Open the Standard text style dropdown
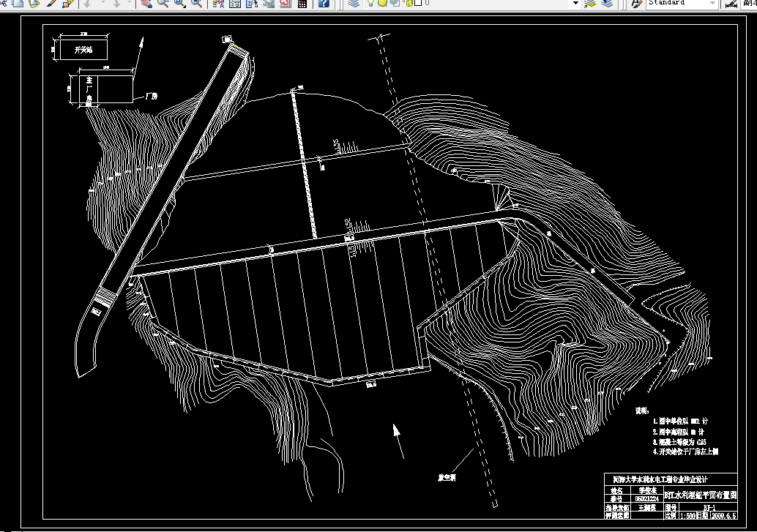Viewport: 757px width, 532px height. click(682, 3)
